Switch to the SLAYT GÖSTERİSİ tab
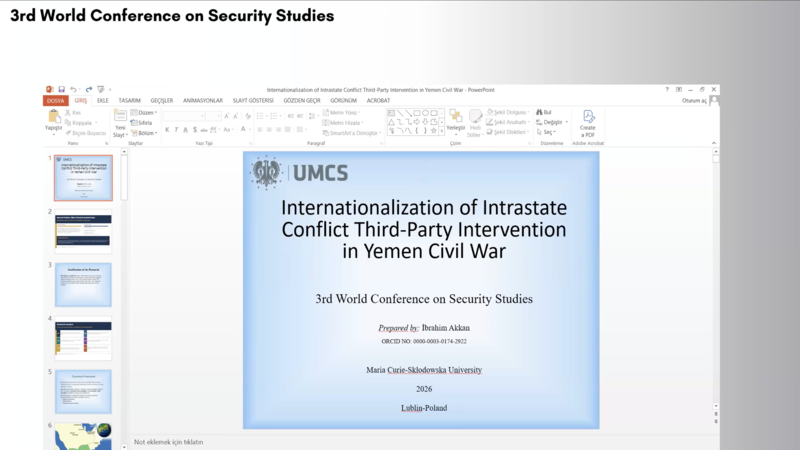This screenshot has height=450, width=800. pyautogui.click(x=253, y=101)
